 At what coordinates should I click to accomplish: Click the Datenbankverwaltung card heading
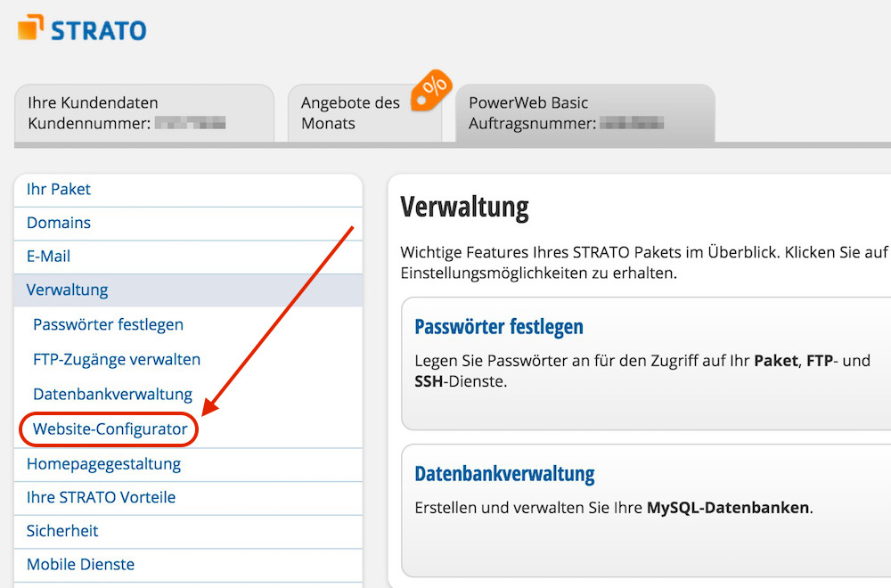tap(504, 474)
